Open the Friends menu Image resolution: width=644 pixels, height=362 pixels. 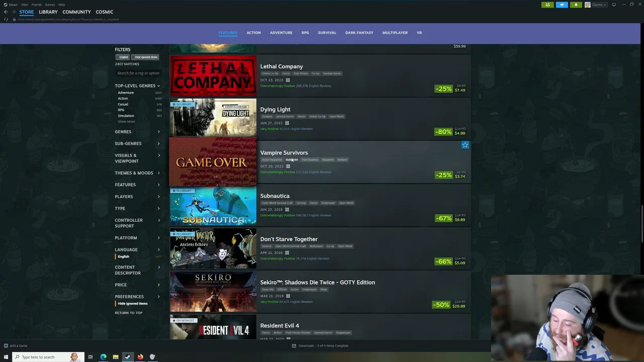pos(37,5)
